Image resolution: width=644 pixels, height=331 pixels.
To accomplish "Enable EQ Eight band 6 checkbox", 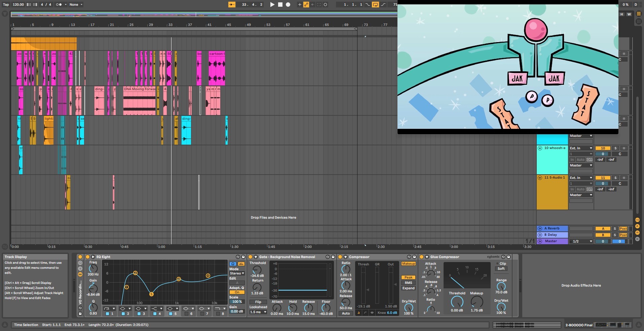I will [x=186, y=314].
